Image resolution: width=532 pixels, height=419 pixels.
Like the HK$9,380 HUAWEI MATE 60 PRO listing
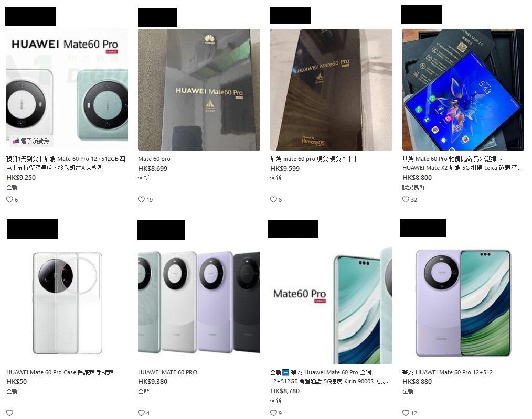[x=141, y=413]
